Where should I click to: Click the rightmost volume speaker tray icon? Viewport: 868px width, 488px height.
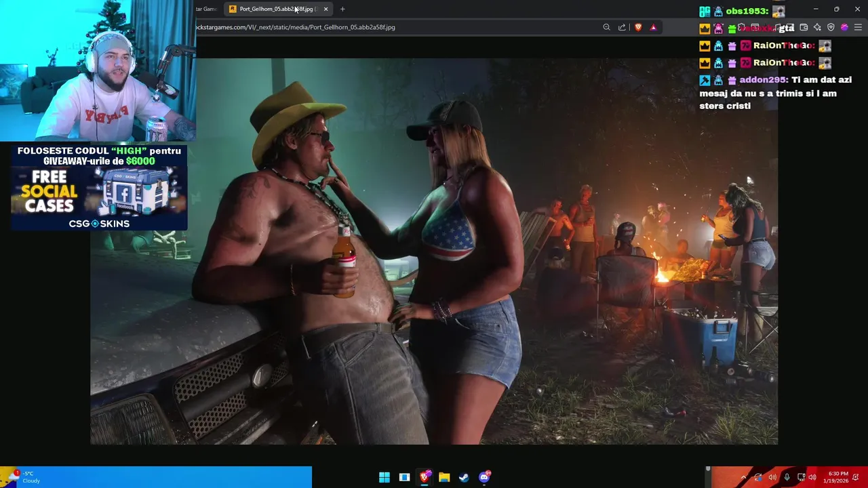click(812, 477)
